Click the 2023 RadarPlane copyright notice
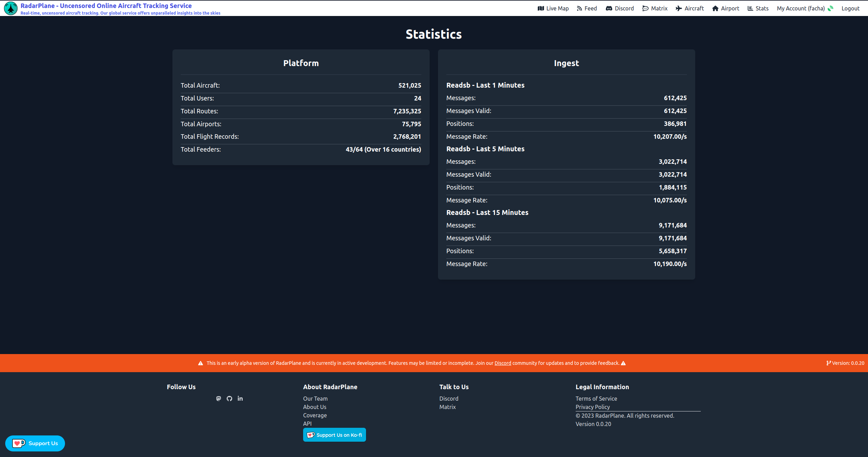 pyautogui.click(x=625, y=416)
